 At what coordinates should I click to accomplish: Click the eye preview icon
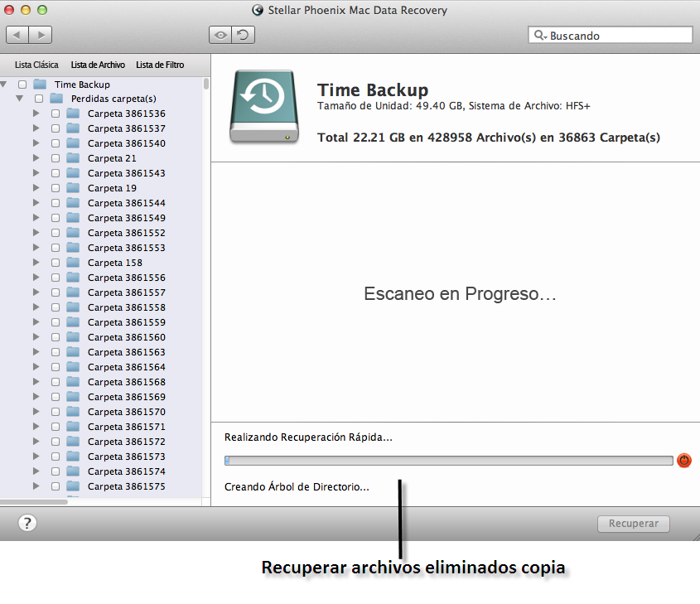[x=220, y=35]
